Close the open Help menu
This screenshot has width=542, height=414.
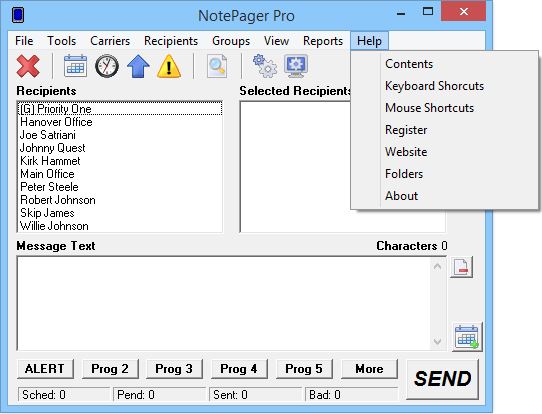pos(369,41)
